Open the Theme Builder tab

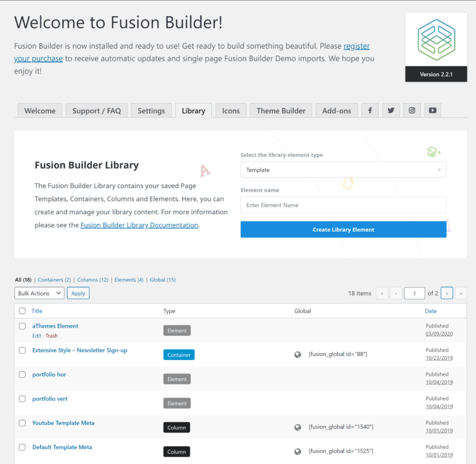(x=281, y=110)
